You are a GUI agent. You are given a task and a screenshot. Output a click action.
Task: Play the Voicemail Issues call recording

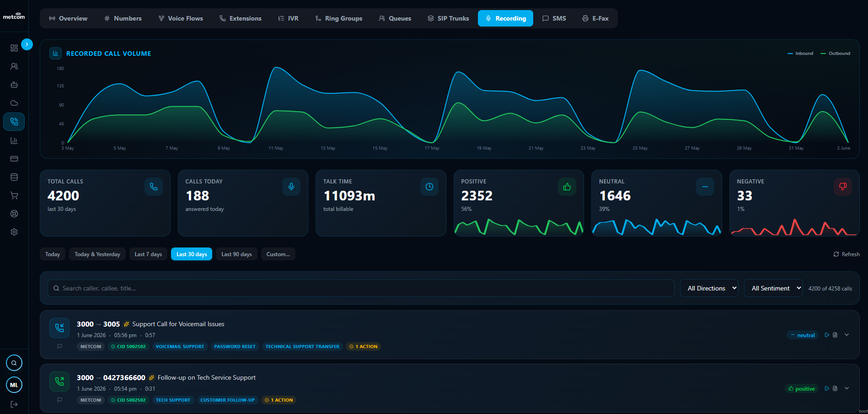pos(827,335)
